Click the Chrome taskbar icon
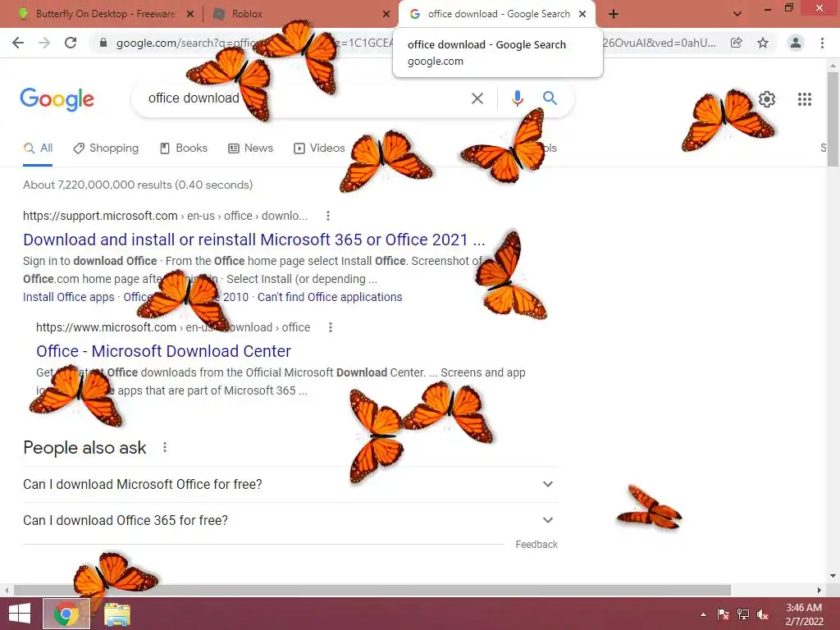840x630 pixels. point(66,614)
